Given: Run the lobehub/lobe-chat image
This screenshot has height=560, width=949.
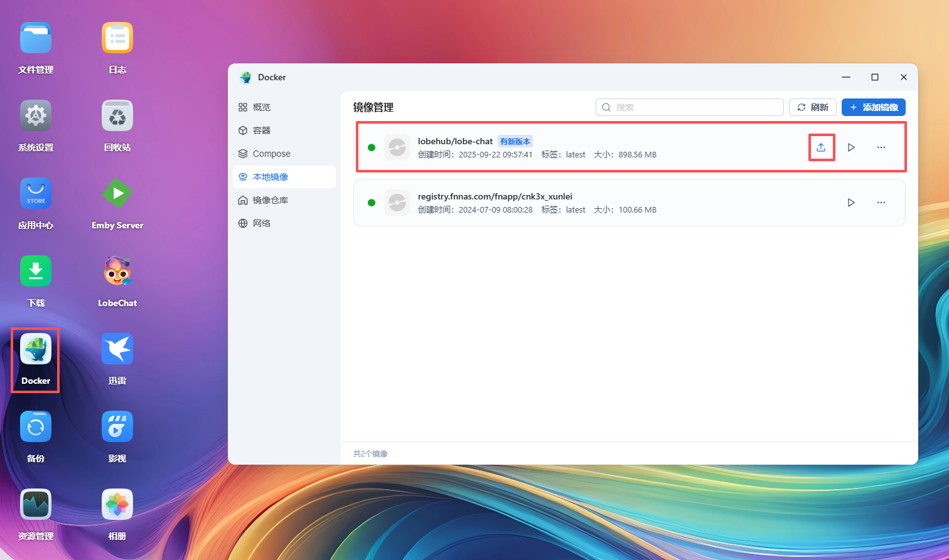Looking at the screenshot, I should 851,147.
